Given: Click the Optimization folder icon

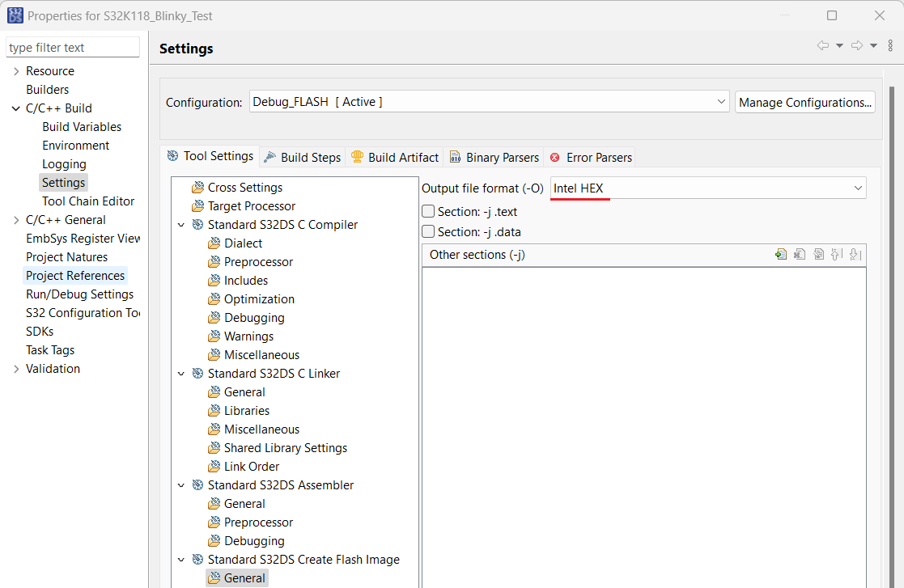Looking at the screenshot, I should click(214, 299).
